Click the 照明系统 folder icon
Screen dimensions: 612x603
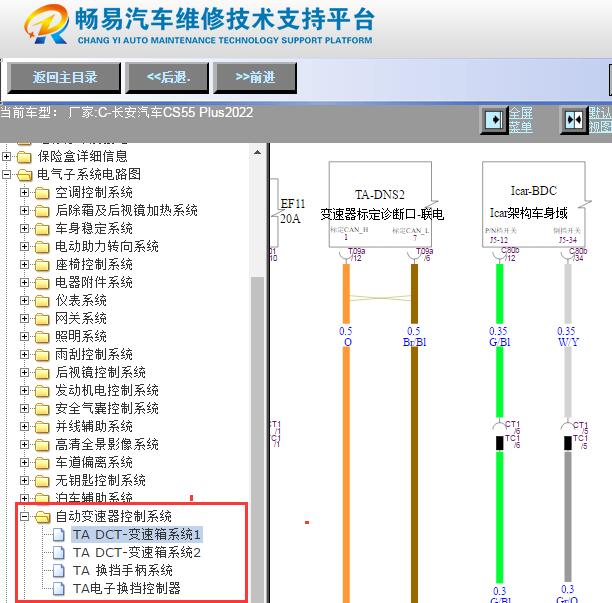[x=42, y=337]
